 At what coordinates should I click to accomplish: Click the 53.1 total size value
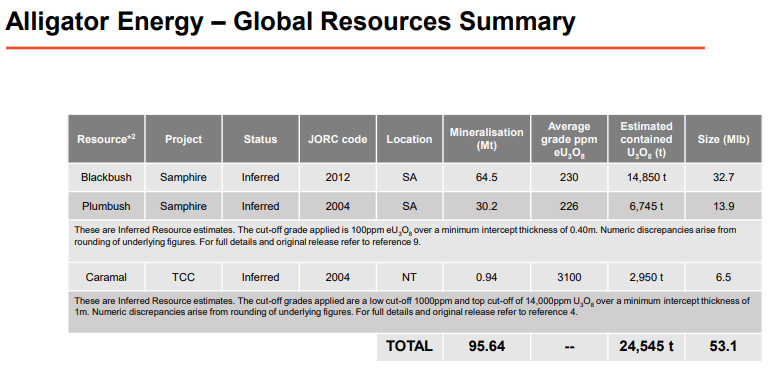click(724, 347)
